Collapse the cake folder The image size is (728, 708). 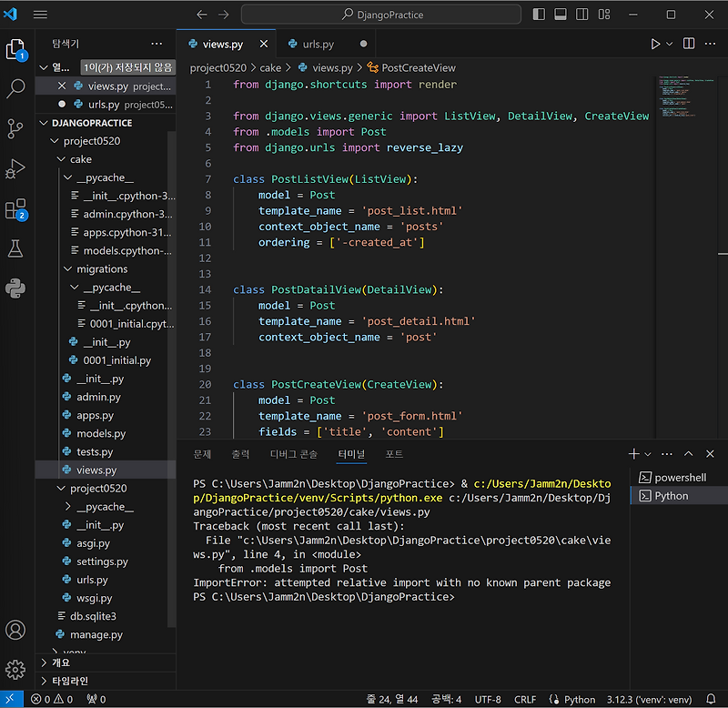pyautogui.click(x=61, y=159)
